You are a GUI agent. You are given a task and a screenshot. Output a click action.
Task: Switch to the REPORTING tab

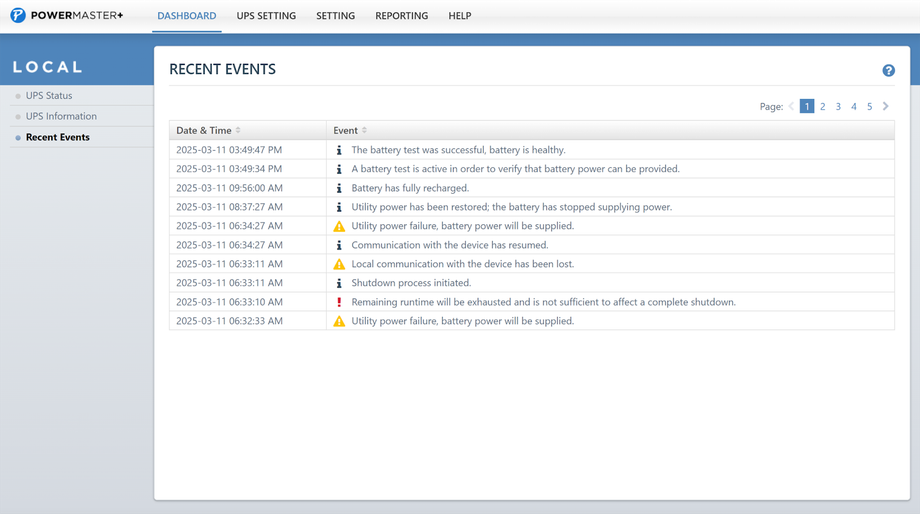(x=402, y=16)
